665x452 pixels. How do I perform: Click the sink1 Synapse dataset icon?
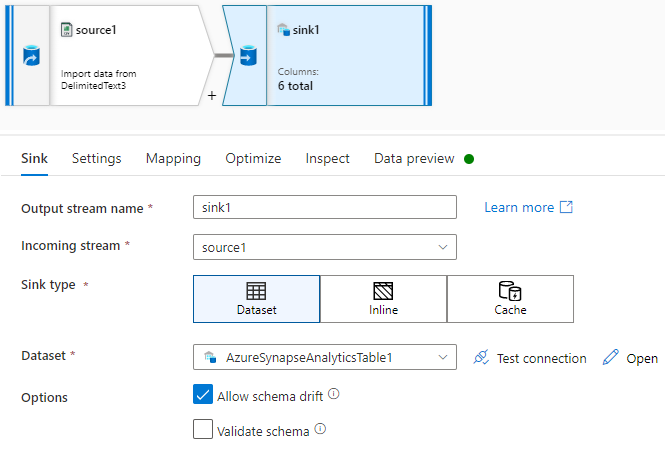pos(283,30)
